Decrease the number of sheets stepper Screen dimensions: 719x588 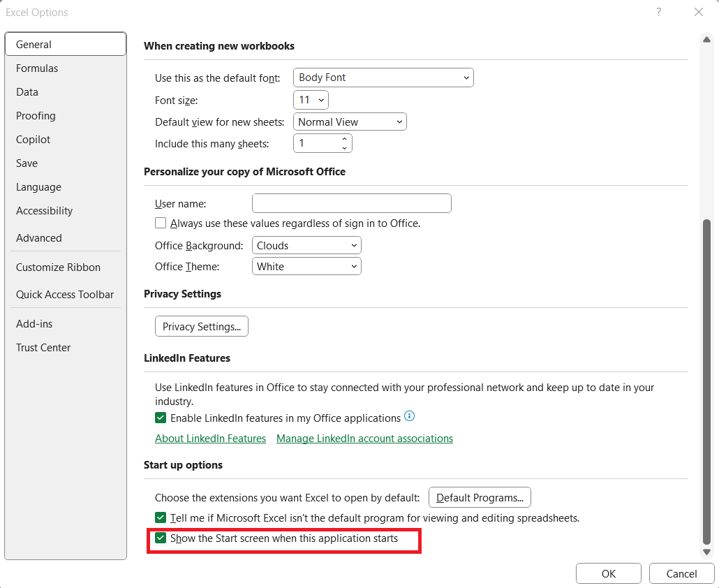point(344,148)
